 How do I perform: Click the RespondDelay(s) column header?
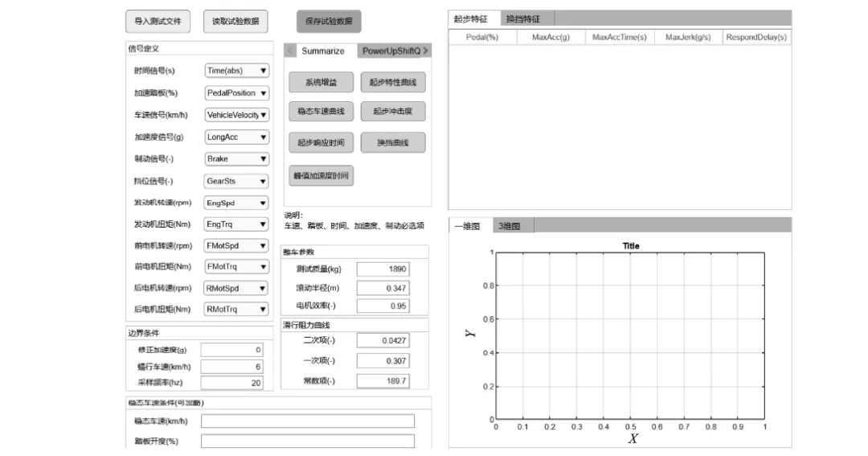tap(756, 37)
